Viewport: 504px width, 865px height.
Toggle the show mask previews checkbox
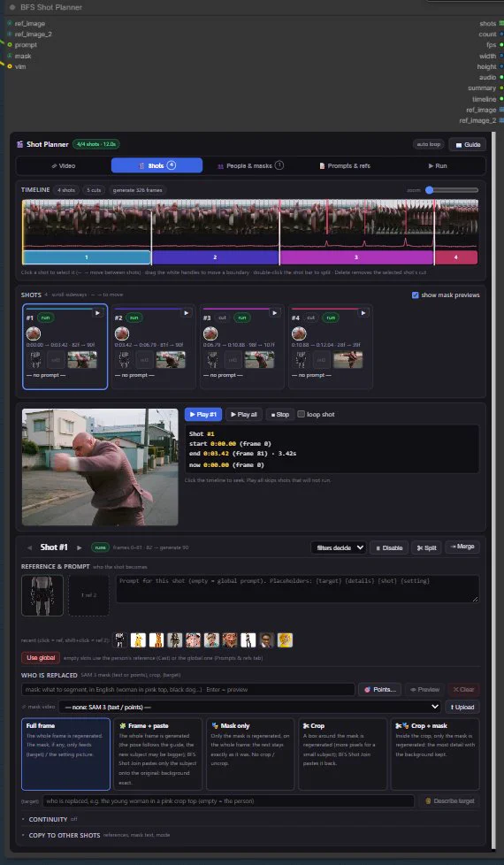point(416,295)
